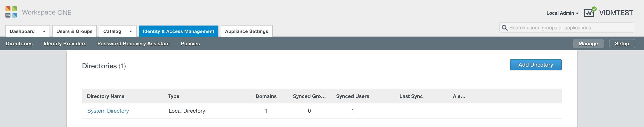Expand the Dashboard dropdown arrow

pyautogui.click(x=44, y=31)
